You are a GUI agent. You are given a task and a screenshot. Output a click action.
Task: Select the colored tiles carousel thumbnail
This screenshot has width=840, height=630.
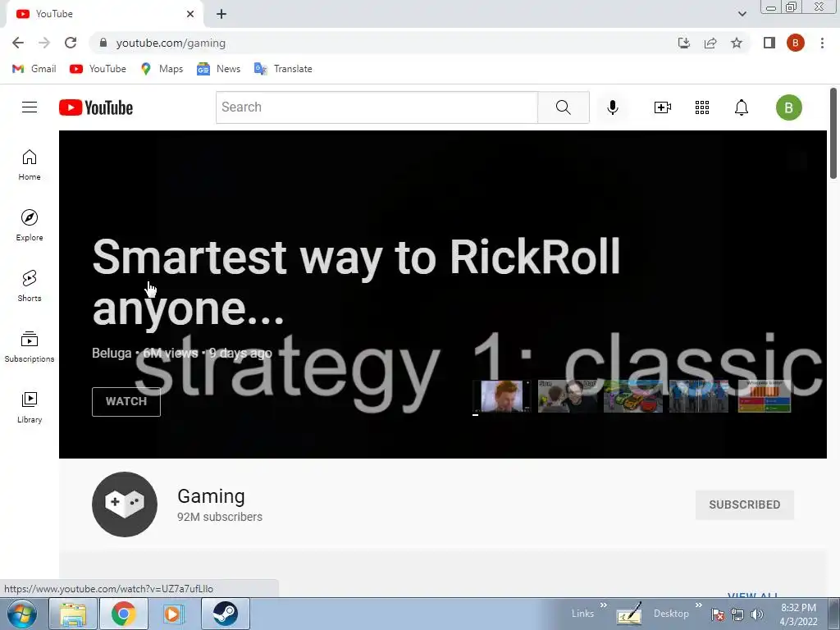765,396
